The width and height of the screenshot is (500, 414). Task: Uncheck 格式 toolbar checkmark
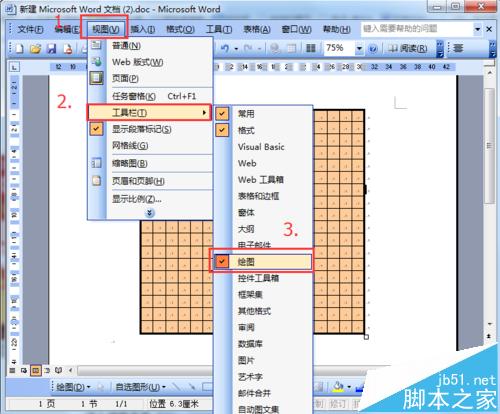click(222, 130)
